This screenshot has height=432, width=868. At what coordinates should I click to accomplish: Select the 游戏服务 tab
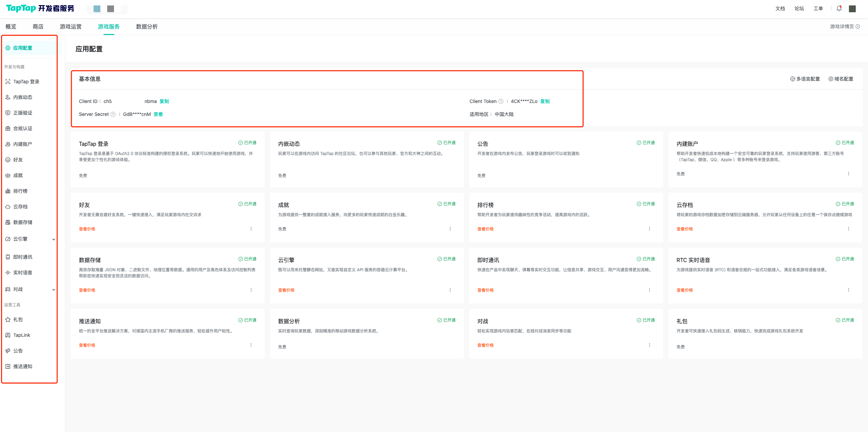pos(109,27)
